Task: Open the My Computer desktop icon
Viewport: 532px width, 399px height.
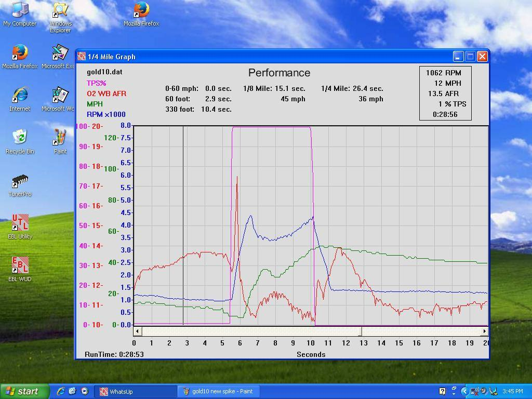Action: (x=20, y=11)
